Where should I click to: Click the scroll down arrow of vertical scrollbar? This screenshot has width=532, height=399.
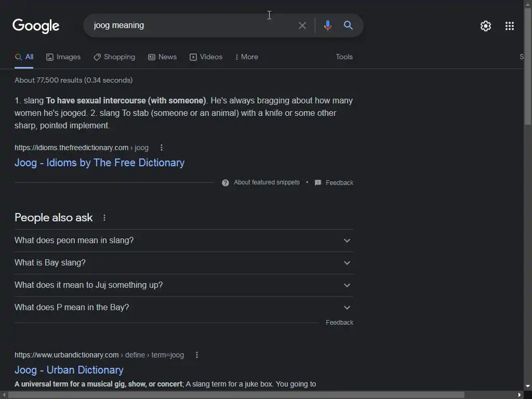point(528,386)
